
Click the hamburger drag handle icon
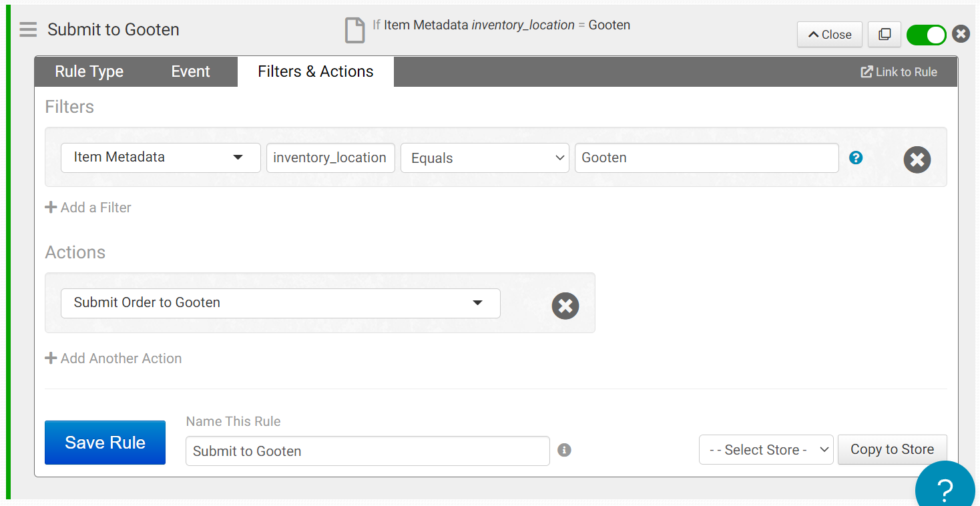(28, 30)
